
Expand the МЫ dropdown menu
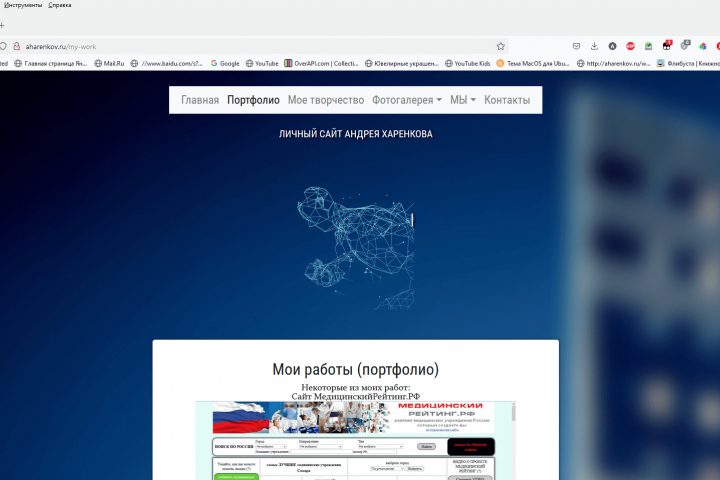tap(462, 100)
